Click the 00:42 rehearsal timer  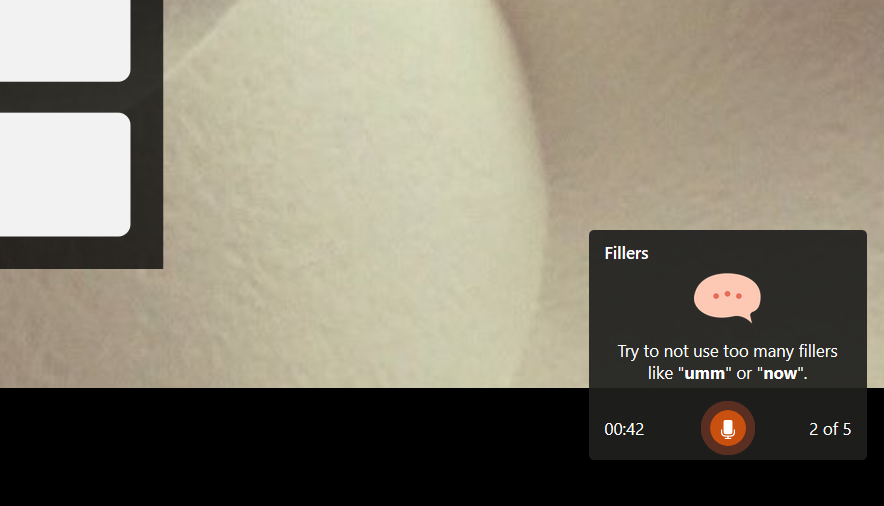pyautogui.click(x=624, y=429)
